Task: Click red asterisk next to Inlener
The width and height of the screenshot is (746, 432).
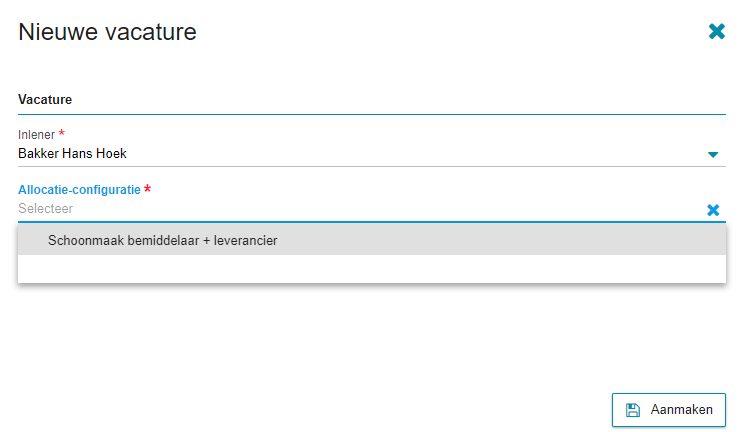Action: pyautogui.click(x=61, y=133)
